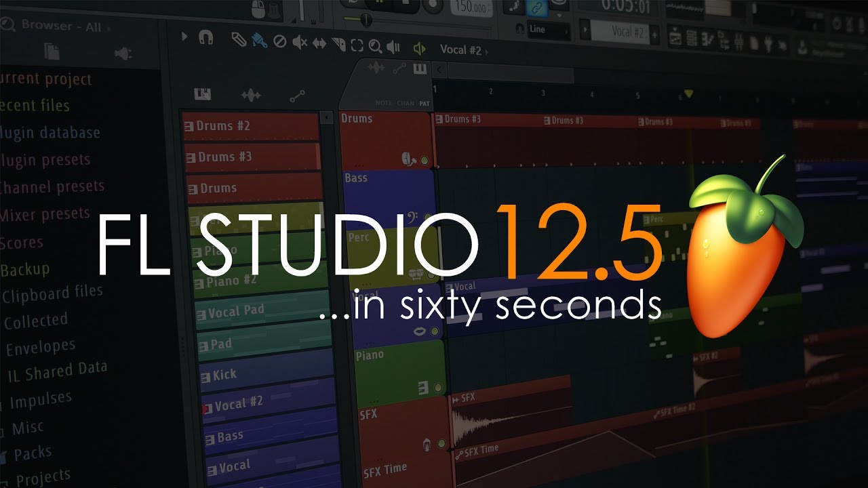Show automation clips via picker node icon
This screenshot has width=868, height=488.
coord(297,97)
